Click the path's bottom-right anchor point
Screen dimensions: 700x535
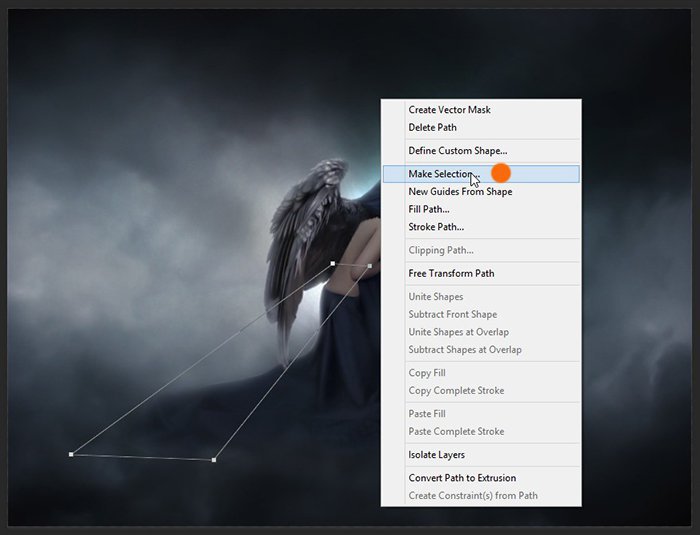(x=214, y=460)
